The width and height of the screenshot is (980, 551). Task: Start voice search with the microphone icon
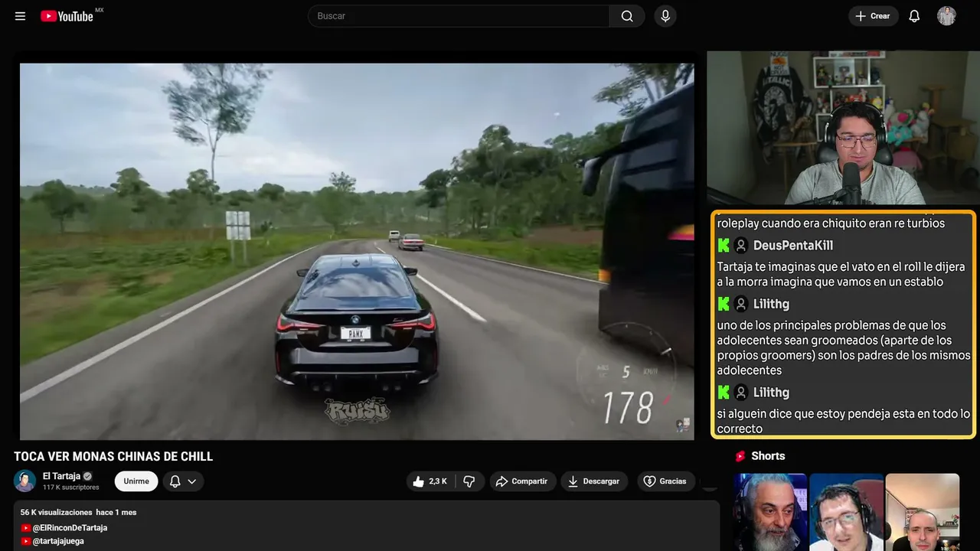click(665, 16)
